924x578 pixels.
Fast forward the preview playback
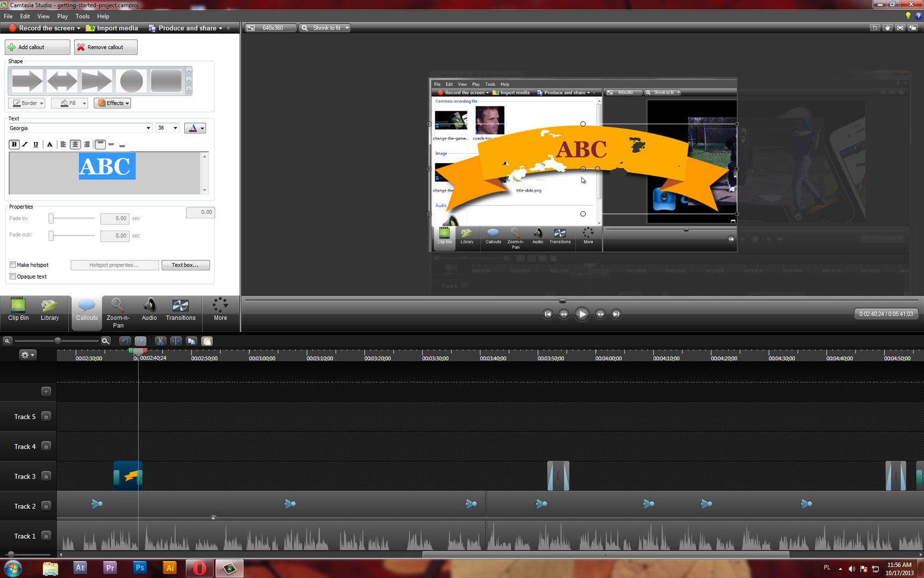click(x=600, y=314)
